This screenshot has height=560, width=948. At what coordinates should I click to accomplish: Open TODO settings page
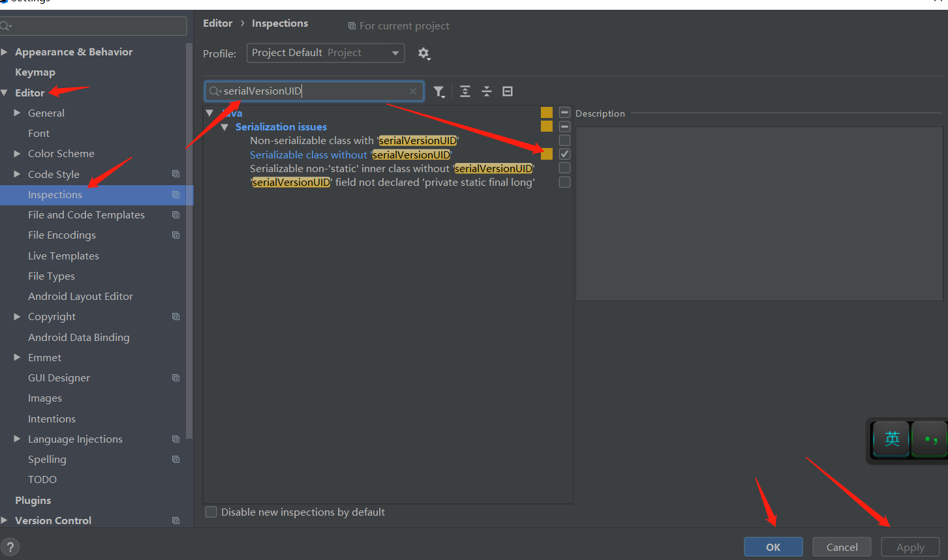[42, 479]
